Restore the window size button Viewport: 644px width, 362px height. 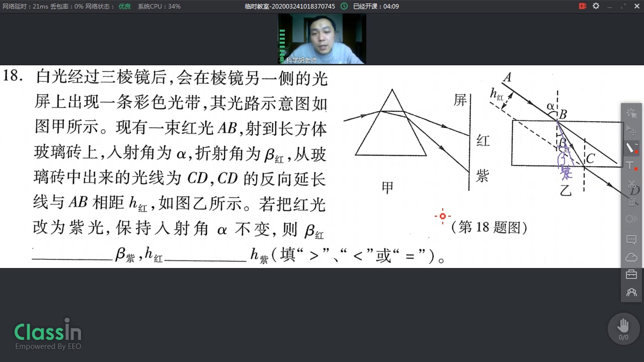coord(623,6)
